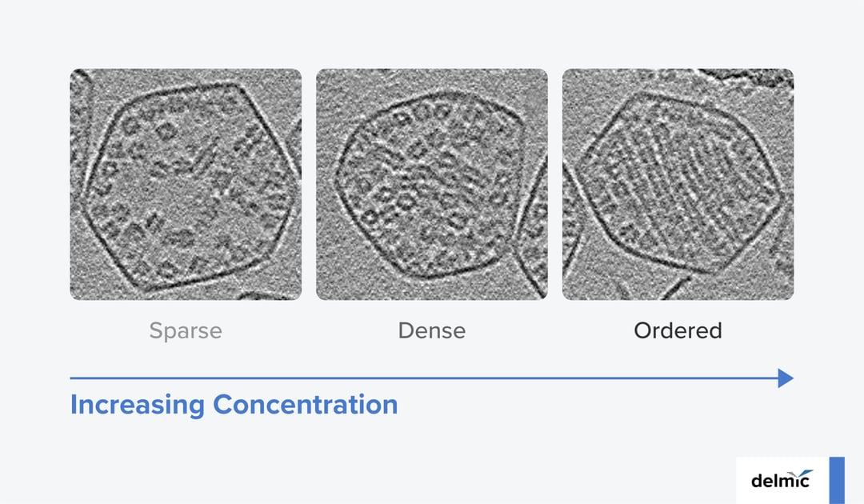The height and width of the screenshot is (504, 864).
Task: Click the "Increasing" word in the heading
Action: 138,405
